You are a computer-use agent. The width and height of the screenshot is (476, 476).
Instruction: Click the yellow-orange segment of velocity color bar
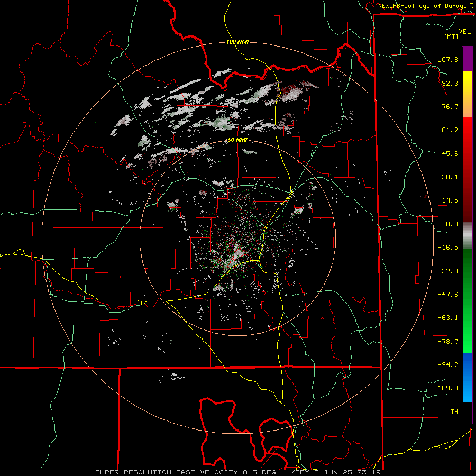click(x=467, y=94)
